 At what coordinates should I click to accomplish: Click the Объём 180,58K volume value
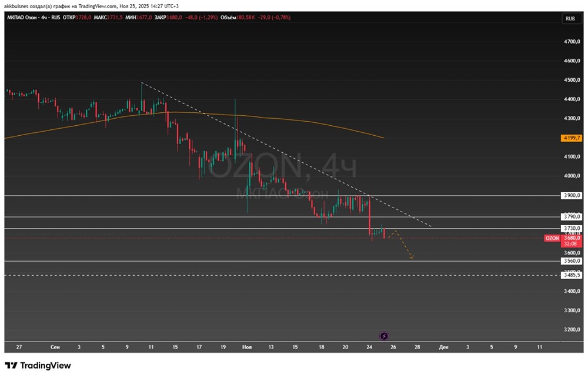tap(238, 18)
